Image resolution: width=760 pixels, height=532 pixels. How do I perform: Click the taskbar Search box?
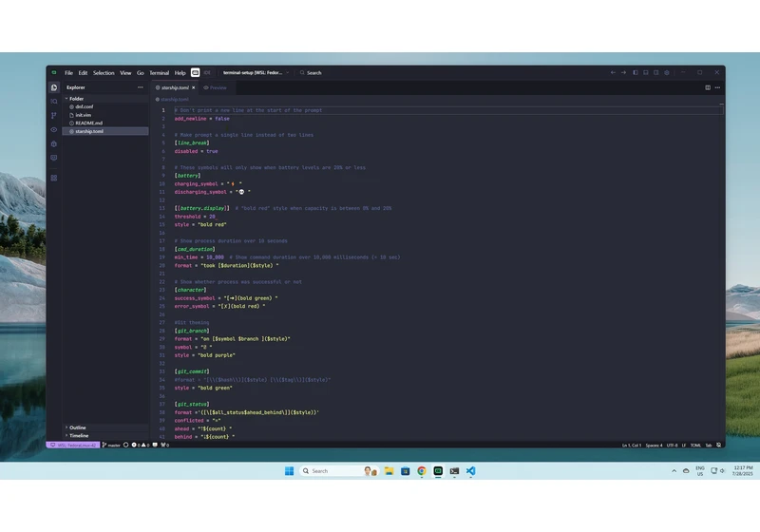[x=339, y=471]
